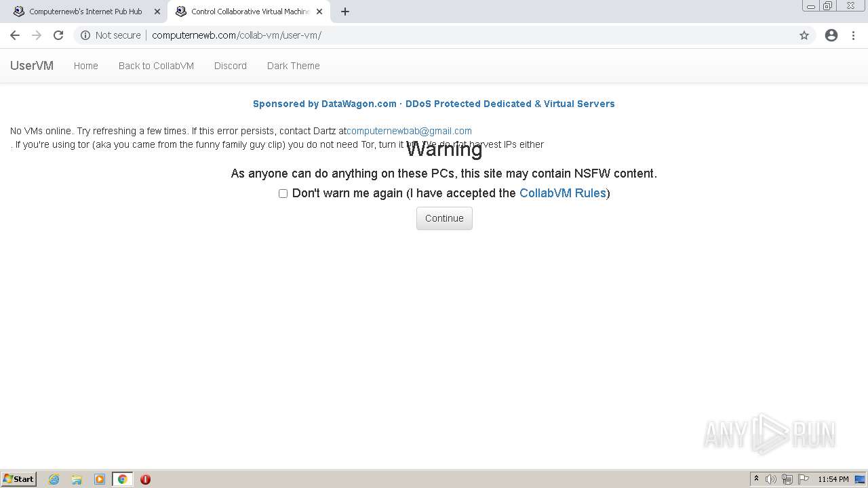This screenshot has height=488, width=868.
Task: Go back using browser back arrow
Action: click(x=15, y=35)
